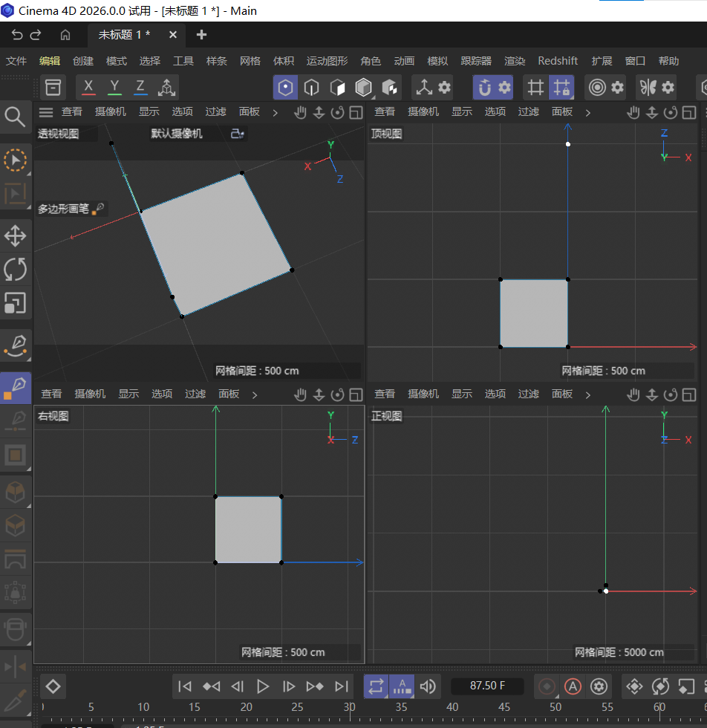Viewport: 707px width, 728px height.
Task: Select the Move tool
Action: [x=16, y=235]
